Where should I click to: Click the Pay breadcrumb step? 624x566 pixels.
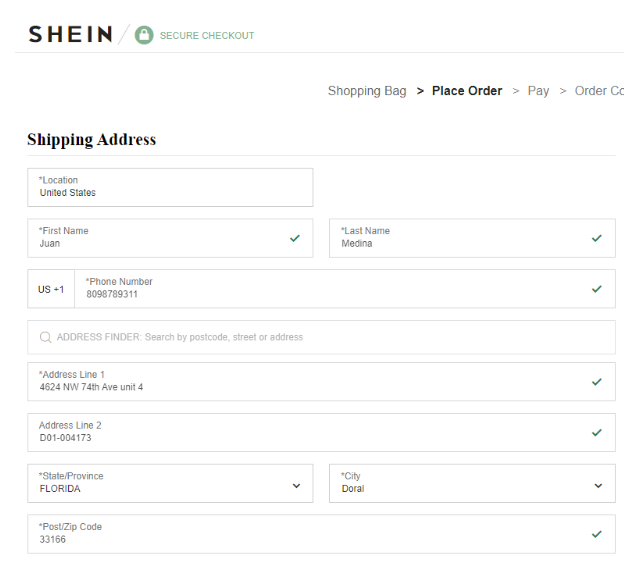pyautogui.click(x=538, y=91)
